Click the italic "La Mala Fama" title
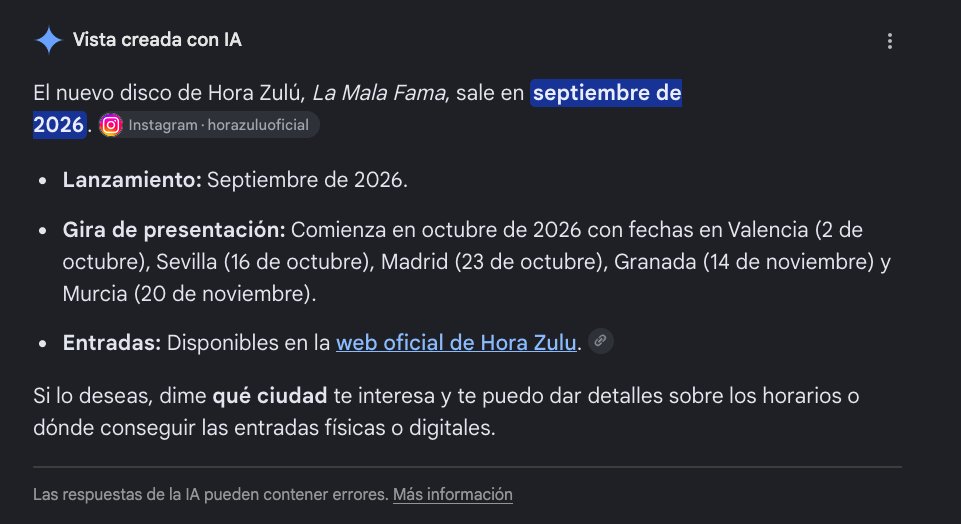 pyautogui.click(x=379, y=93)
